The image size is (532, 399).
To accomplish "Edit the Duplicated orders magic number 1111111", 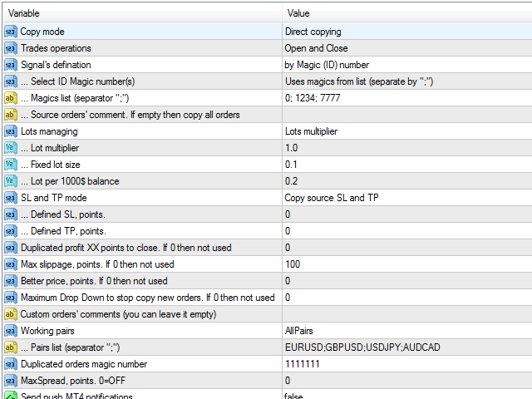I will tap(406, 364).
